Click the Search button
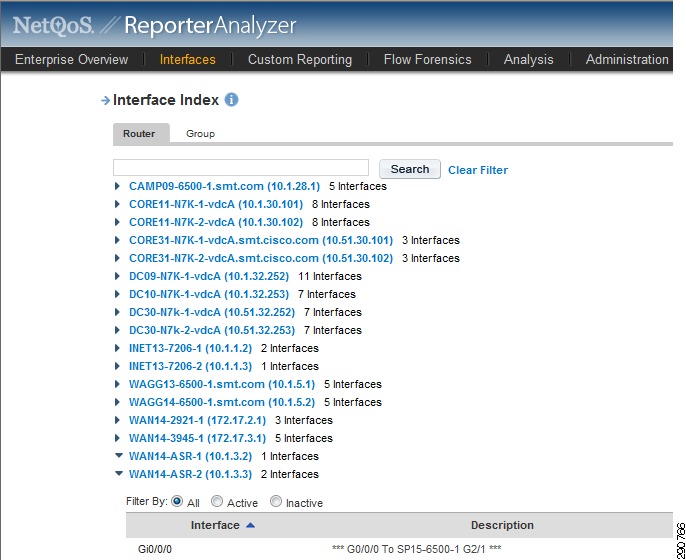686x560 pixels. (410, 169)
